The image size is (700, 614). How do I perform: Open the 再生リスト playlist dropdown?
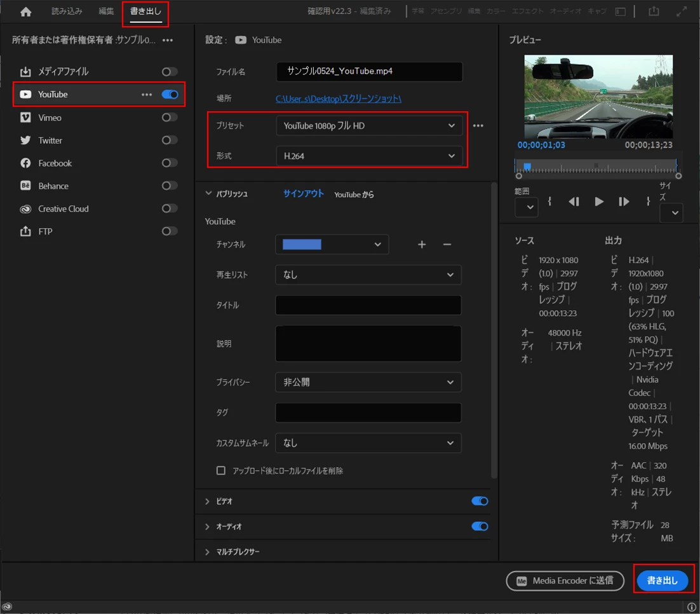[x=368, y=275]
